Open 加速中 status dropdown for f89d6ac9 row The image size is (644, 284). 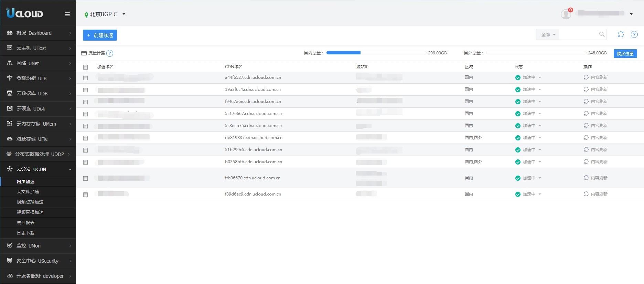[540, 194]
